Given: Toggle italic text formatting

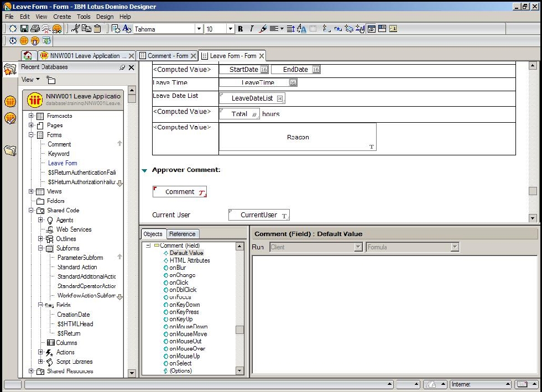Looking at the screenshot, I should pos(251,29).
